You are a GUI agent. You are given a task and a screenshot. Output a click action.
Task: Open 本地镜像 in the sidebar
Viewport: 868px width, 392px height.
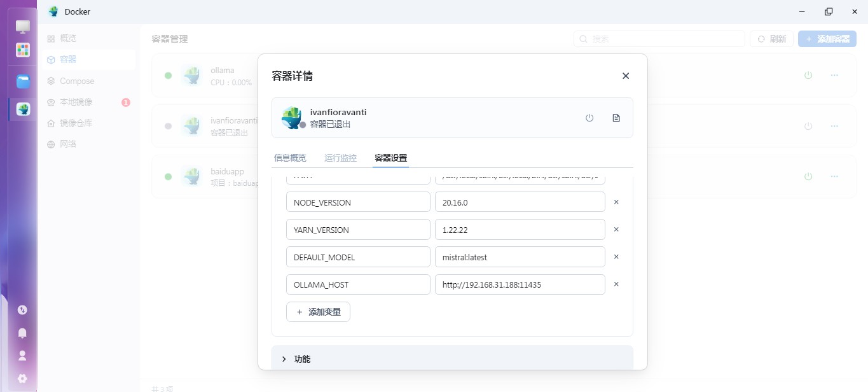pyautogui.click(x=89, y=102)
